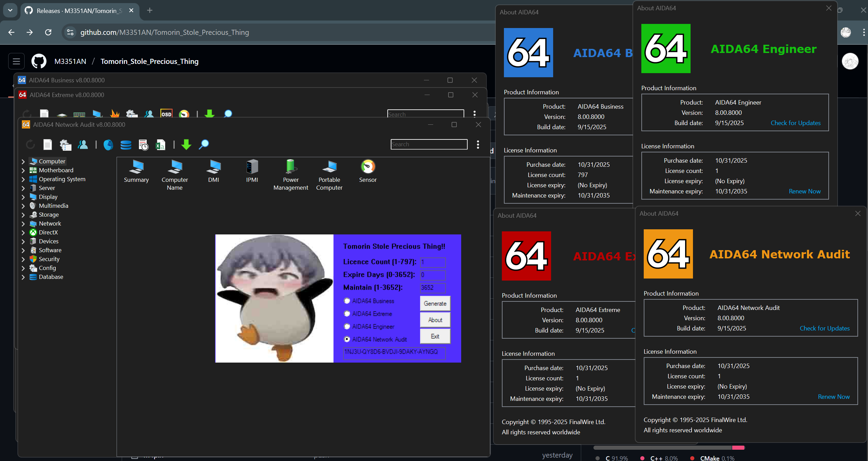This screenshot has height=461, width=868.
Task: Click the Expire Days input field
Action: (433, 275)
